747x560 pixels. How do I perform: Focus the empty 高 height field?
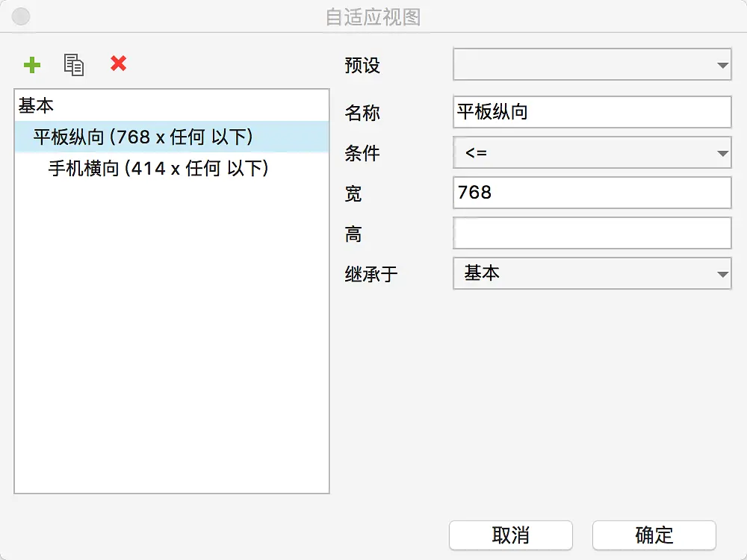[x=592, y=233]
